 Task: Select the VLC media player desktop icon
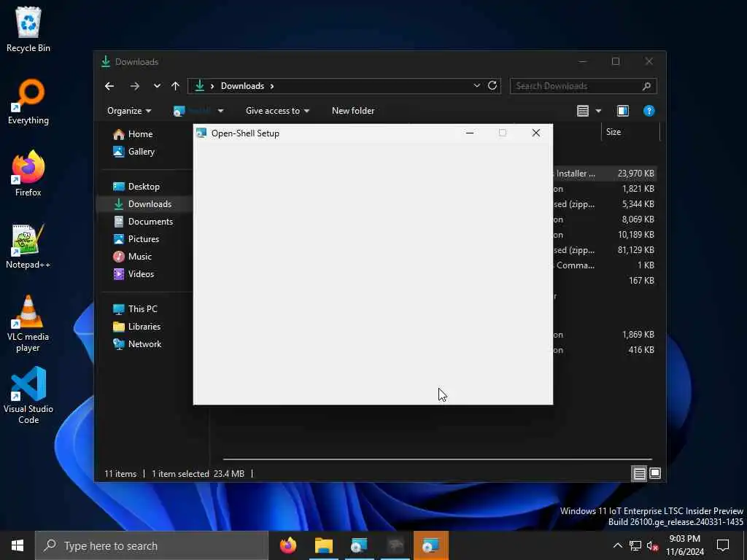tap(28, 324)
